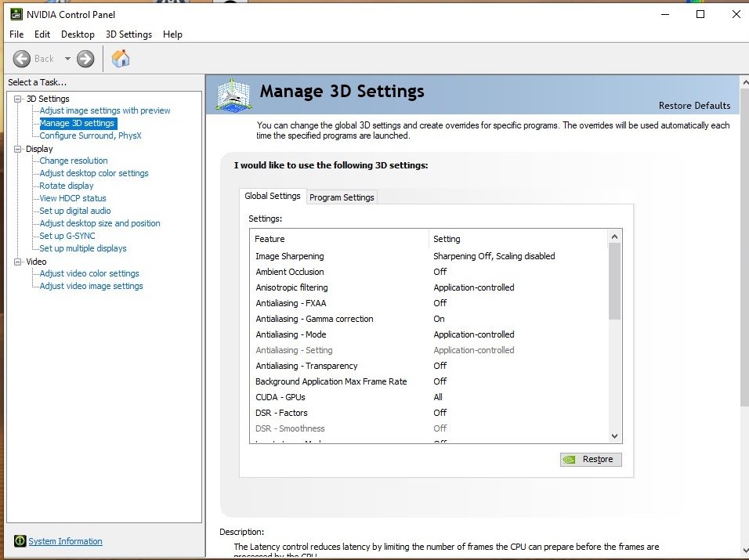Open Rotate display task

[67, 186]
